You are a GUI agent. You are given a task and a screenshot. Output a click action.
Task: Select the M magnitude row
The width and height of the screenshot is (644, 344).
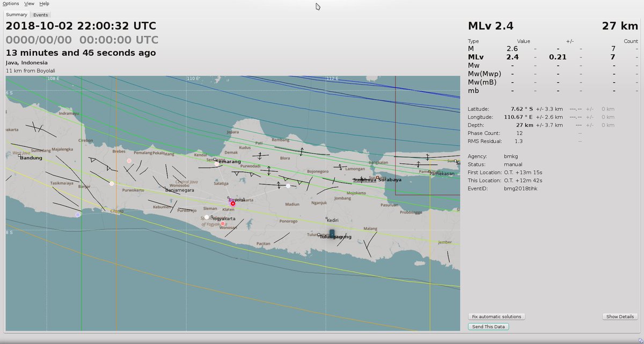click(x=553, y=49)
